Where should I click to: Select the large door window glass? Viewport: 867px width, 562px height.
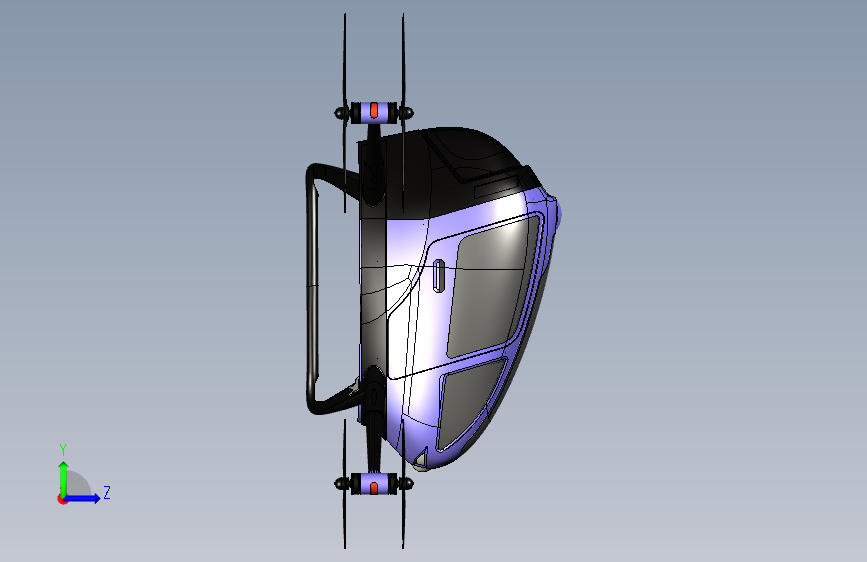point(492,288)
